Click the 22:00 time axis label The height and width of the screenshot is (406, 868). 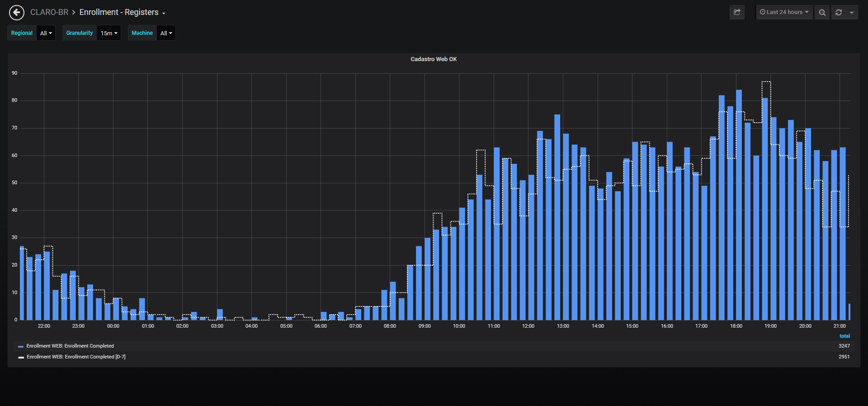click(x=44, y=326)
